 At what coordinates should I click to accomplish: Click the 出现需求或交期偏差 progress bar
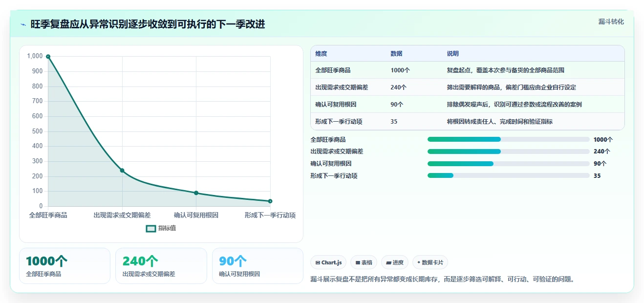509,151
